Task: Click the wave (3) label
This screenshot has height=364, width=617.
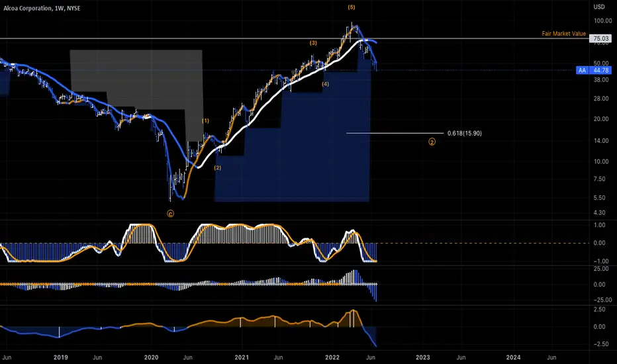Action: tap(313, 43)
